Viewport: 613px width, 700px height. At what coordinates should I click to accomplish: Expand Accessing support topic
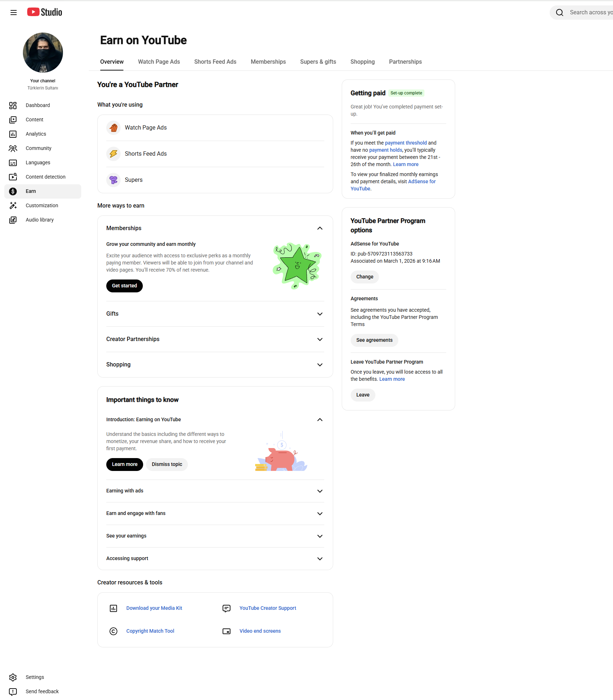coord(320,559)
